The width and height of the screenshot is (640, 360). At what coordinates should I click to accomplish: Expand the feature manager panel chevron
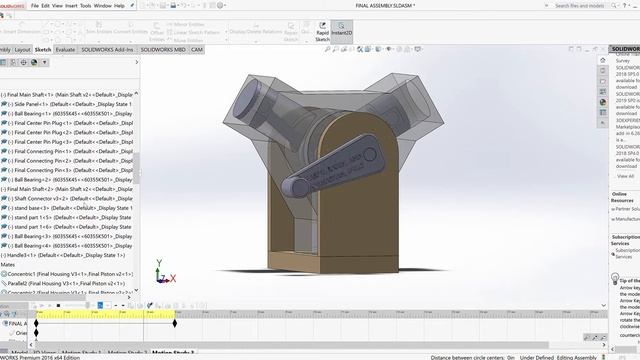137,62
